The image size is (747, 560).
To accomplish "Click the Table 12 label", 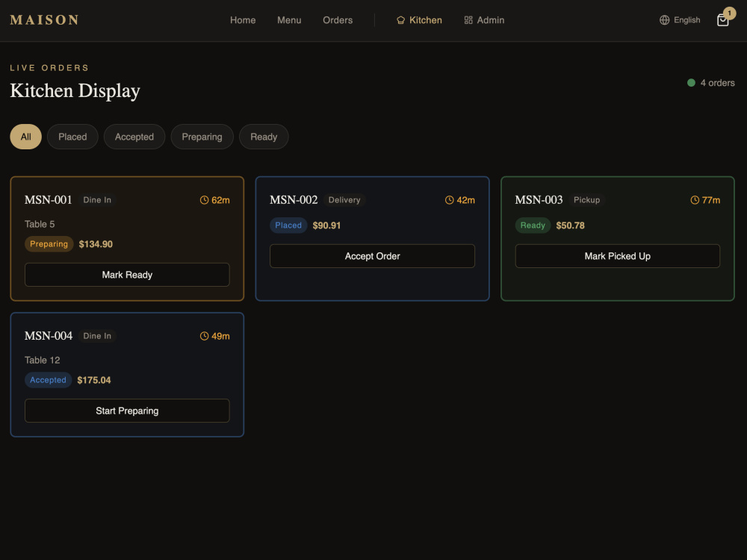I will (x=43, y=361).
